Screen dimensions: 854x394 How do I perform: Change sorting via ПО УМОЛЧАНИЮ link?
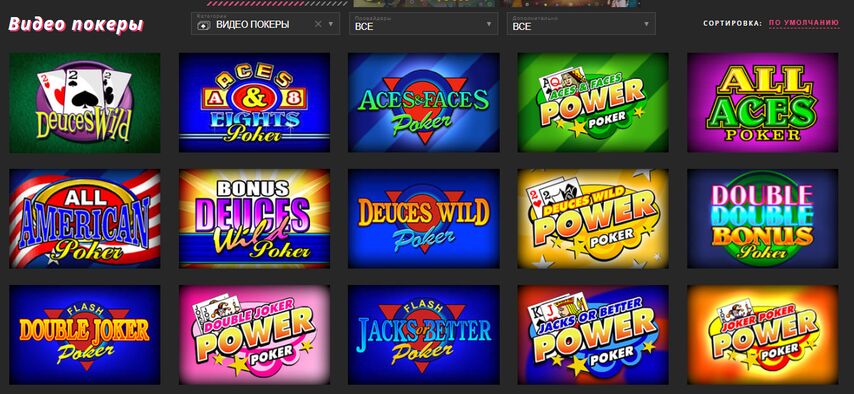click(803, 23)
